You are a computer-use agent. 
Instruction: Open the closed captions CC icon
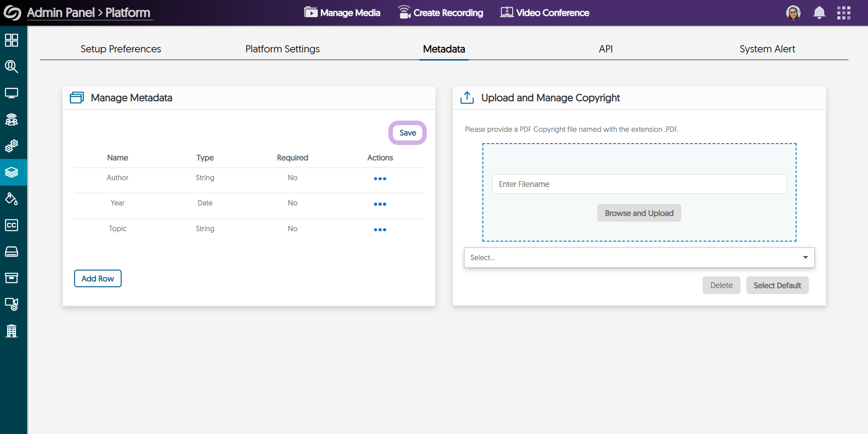coord(12,225)
